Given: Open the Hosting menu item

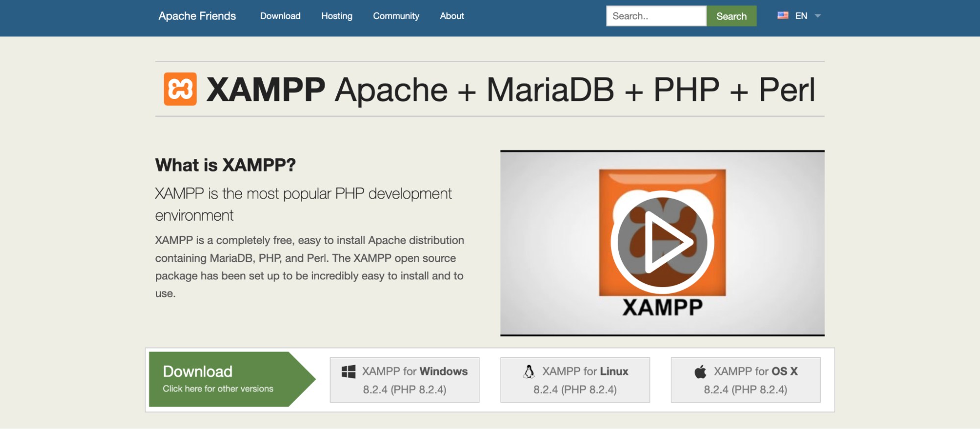Looking at the screenshot, I should coord(337,16).
